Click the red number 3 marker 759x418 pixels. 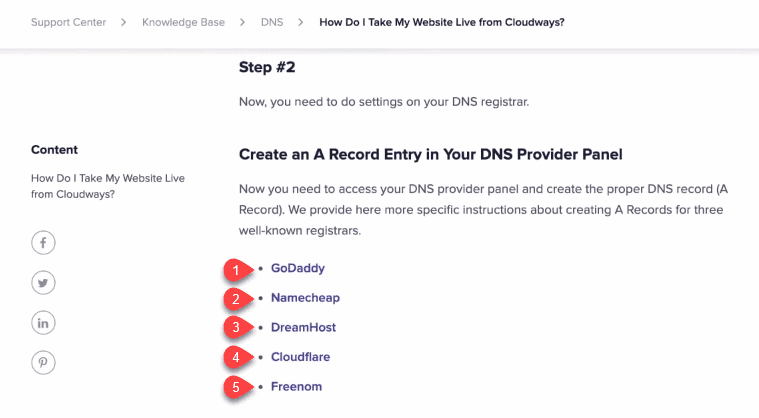click(236, 327)
